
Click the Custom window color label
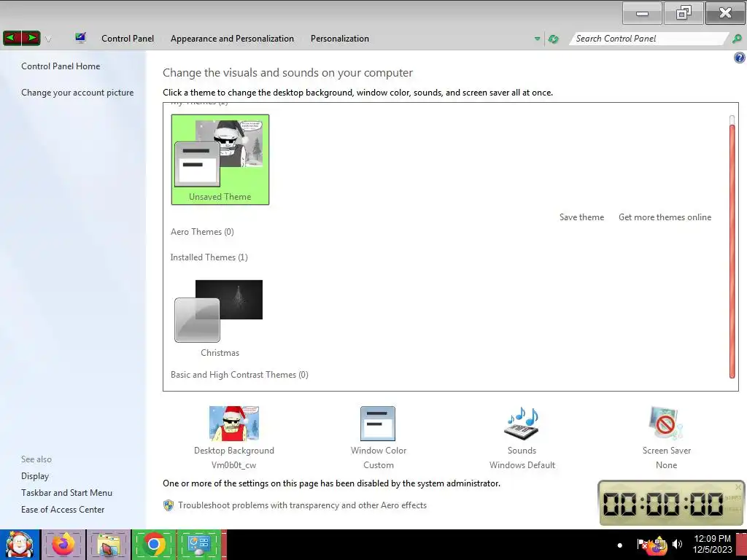(379, 465)
